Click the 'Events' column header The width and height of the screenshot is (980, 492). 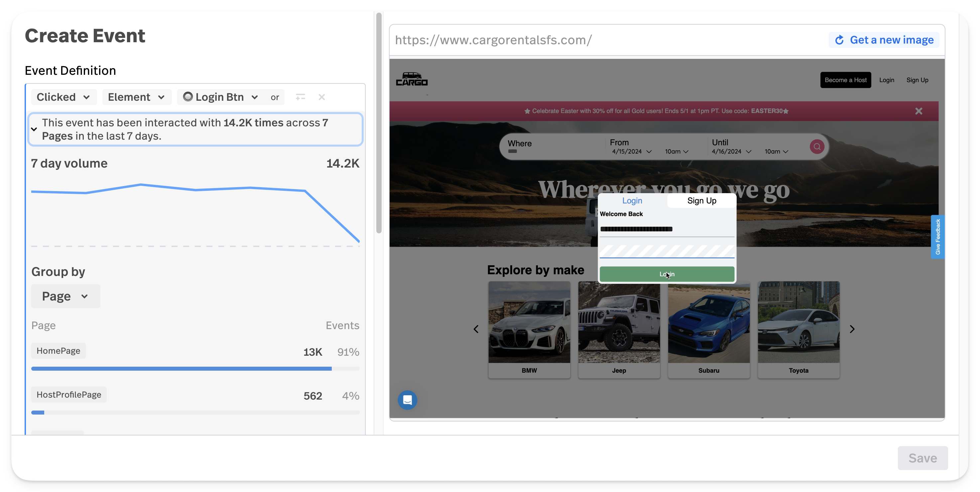point(342,325)
